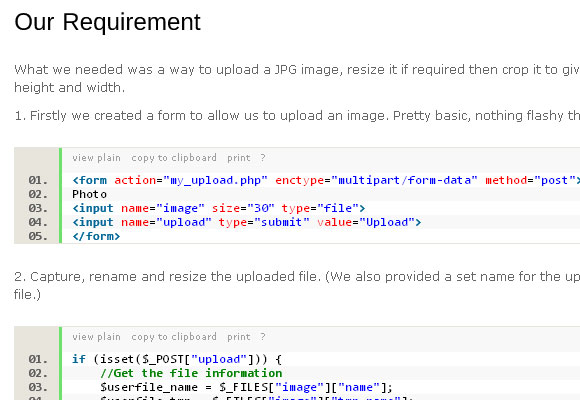Click the '?' help link in the form code block
The height and width of the screenshot is (400, 580).
point(263,158)
